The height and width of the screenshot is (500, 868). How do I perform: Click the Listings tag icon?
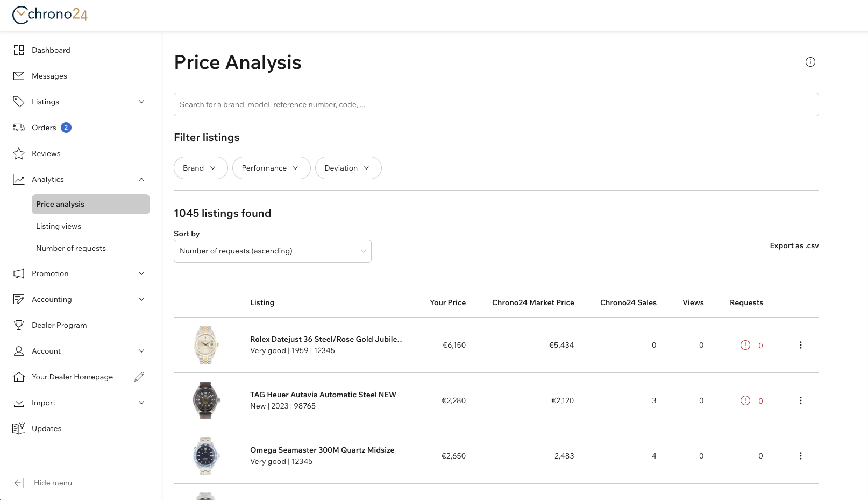click(x=19, y=102)
